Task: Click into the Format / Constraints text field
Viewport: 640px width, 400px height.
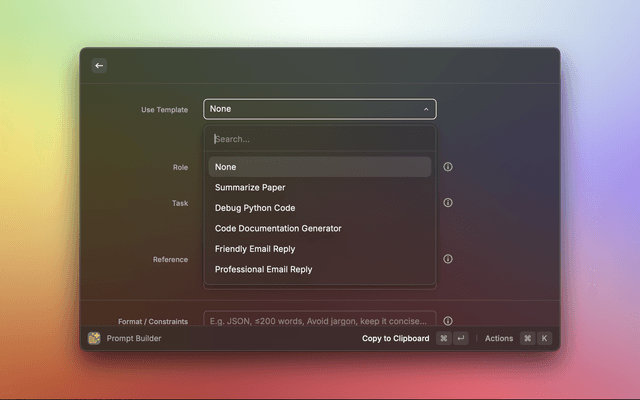Action: pyautogui.click(x=320, y=320)
